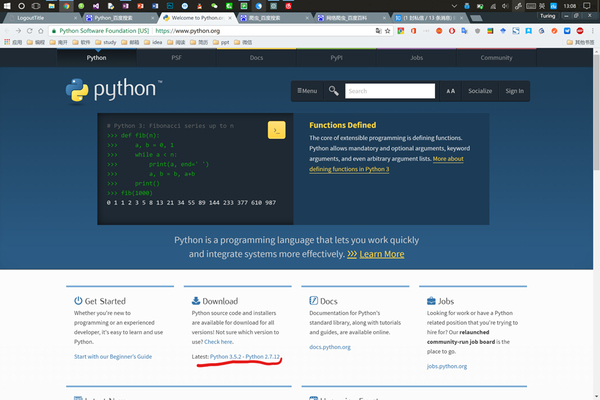Close the LogoutTitle tab
600x400 pixels.
[x=75, y=18]
